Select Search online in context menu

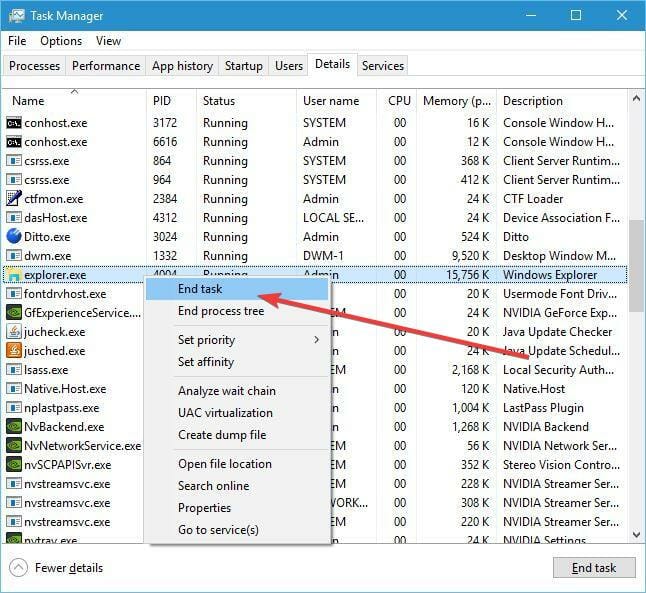(237, 485)
